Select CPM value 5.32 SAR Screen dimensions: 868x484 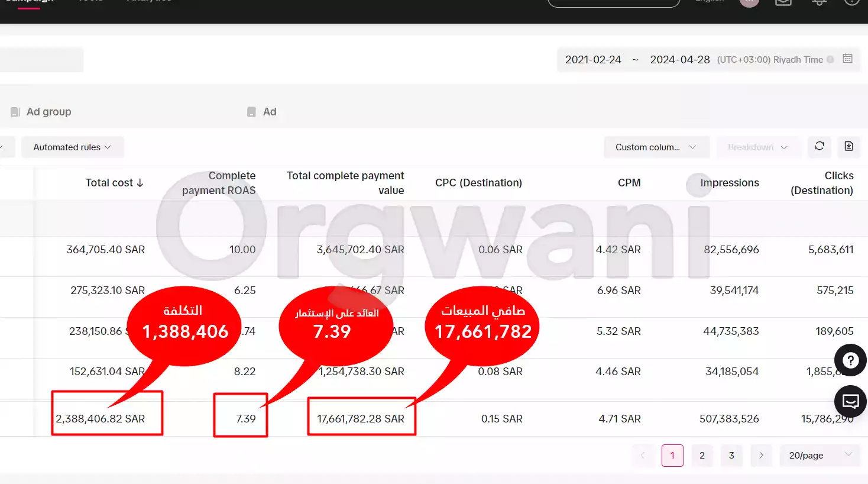618,331
